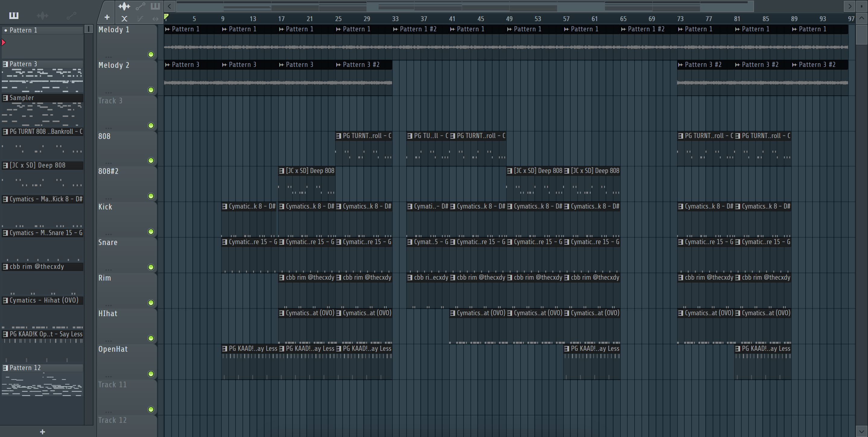Open clip menu of Deep 808 clip at bar 17
The height and width of the screenshot is (437, 868).
(x=282, y=171)
